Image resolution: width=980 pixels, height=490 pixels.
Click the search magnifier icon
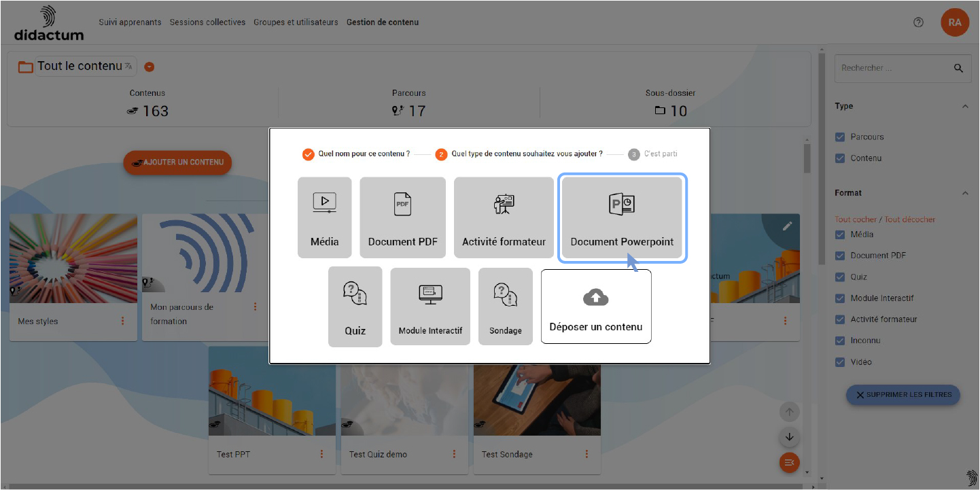coord(959,68)
